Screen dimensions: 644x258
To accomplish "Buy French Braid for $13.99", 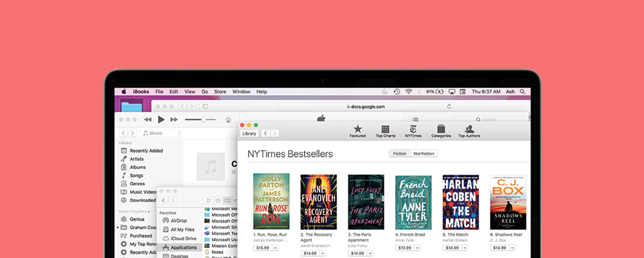I will pyautogui.click(x=405, y=248).
